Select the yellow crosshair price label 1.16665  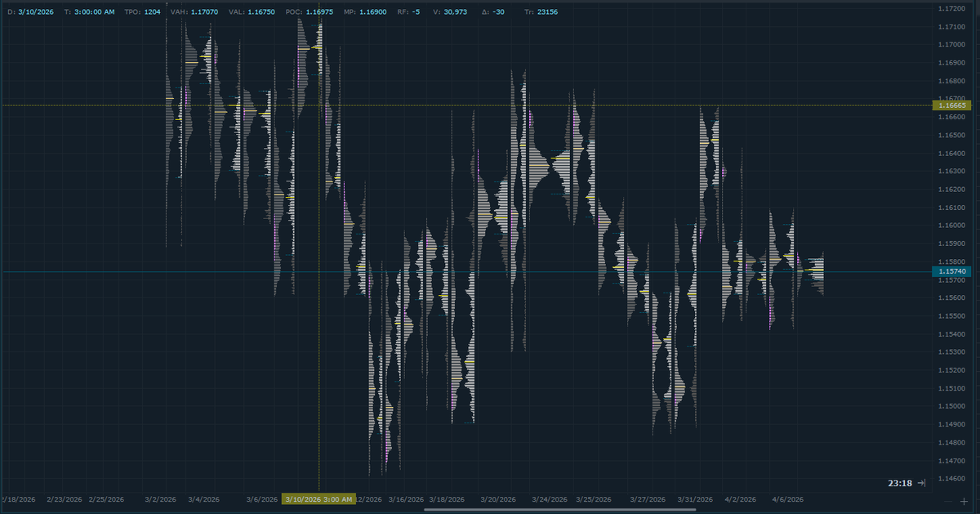pos(952,105)
